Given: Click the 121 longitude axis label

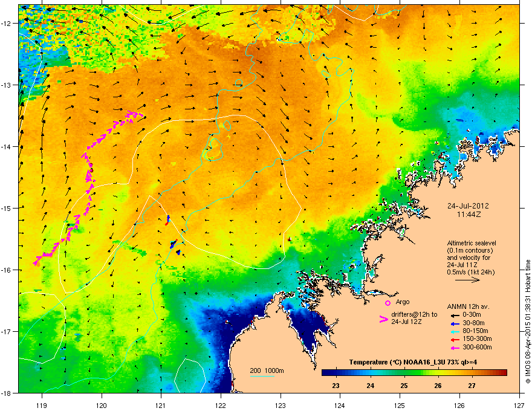Looking at the screenshot, I should click(x=161, y=406).
